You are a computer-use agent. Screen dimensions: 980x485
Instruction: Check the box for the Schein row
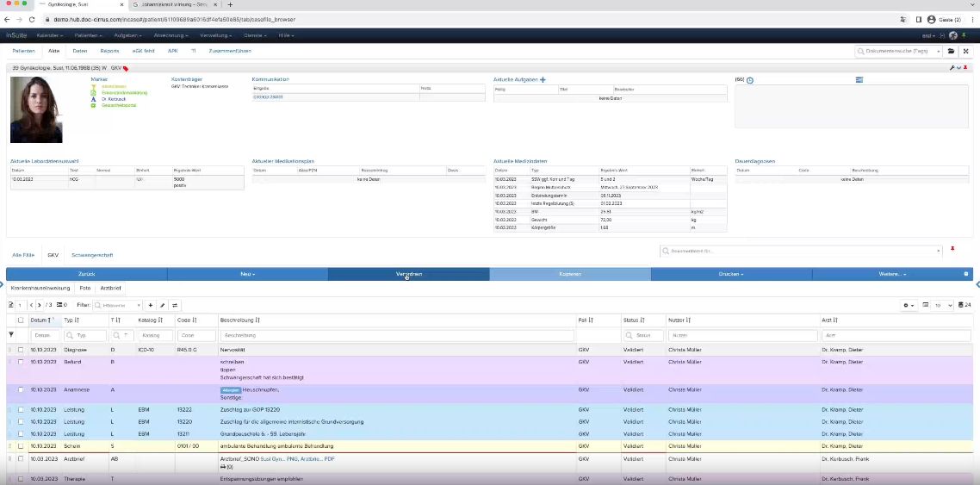pos(21,446)
